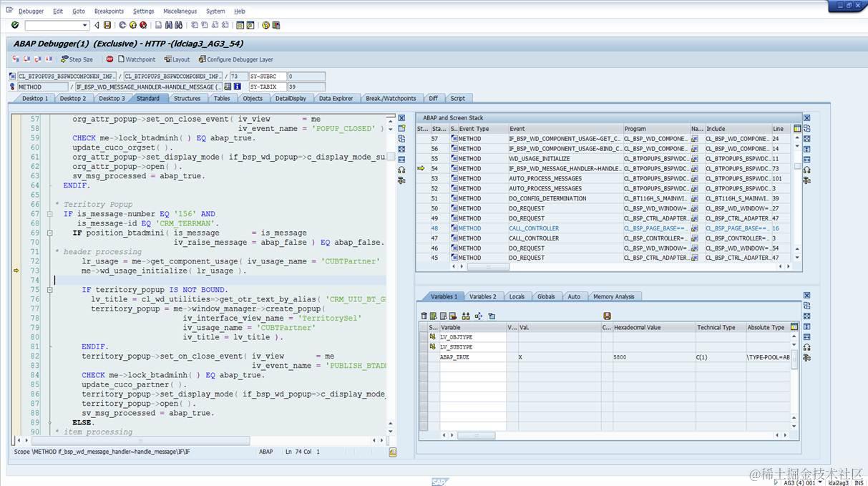Click the red Cancel icon in the toolbar
Screen dimensions: 868x486
tap(143, 25)
